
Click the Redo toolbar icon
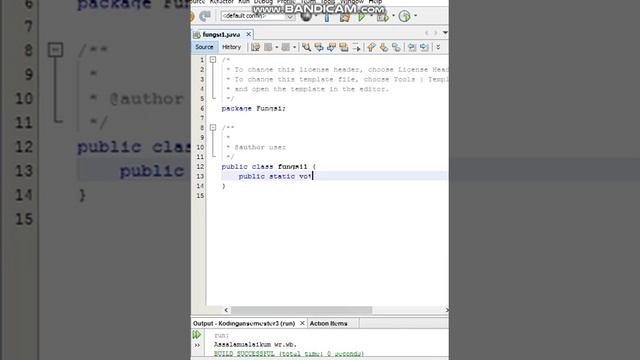(205, 16)
